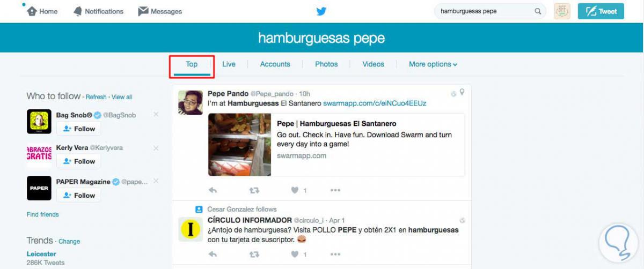Open Messages envelope icon
644x269 pixels.
pyautogui.click(x=143, y=11)
